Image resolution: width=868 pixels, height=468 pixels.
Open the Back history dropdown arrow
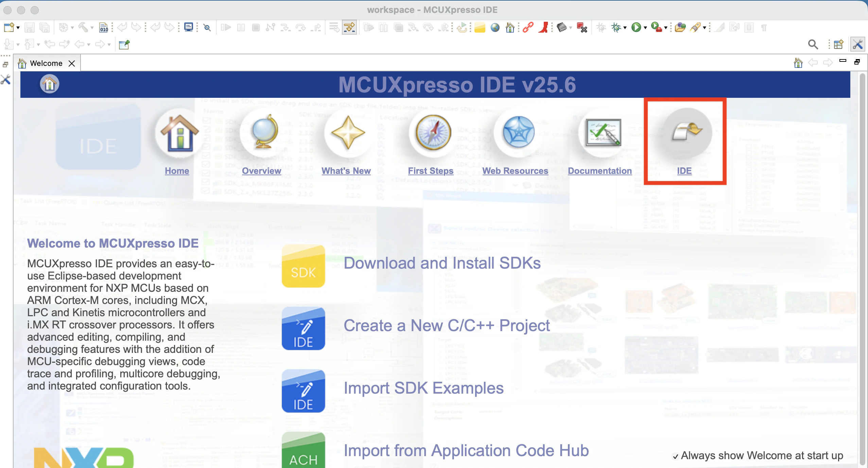tap(89, 44)
